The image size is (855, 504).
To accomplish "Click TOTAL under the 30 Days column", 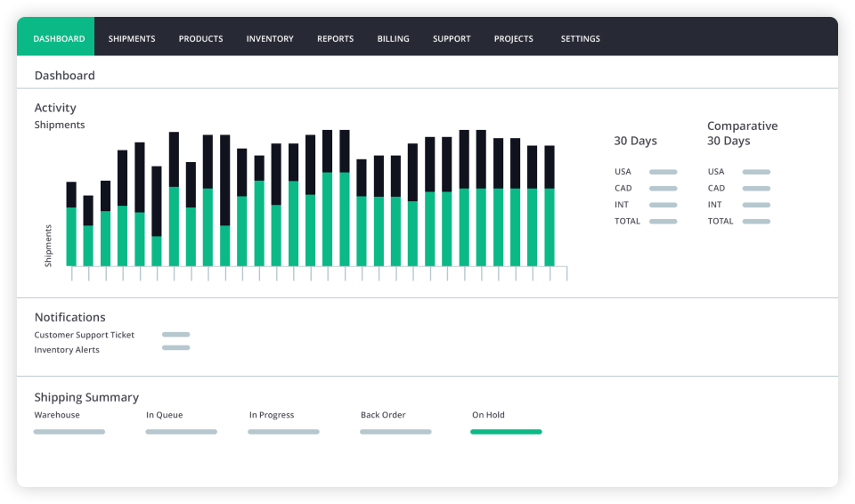I will (x=627, y=221).
